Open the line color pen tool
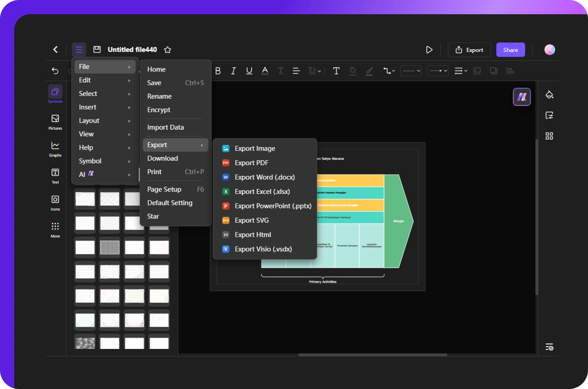 [369, 71]
